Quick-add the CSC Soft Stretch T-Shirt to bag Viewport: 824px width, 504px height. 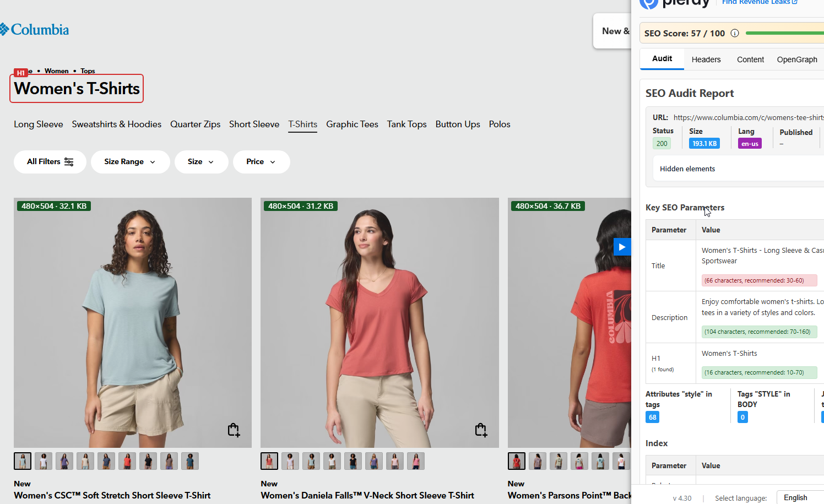tap(234, 430)
